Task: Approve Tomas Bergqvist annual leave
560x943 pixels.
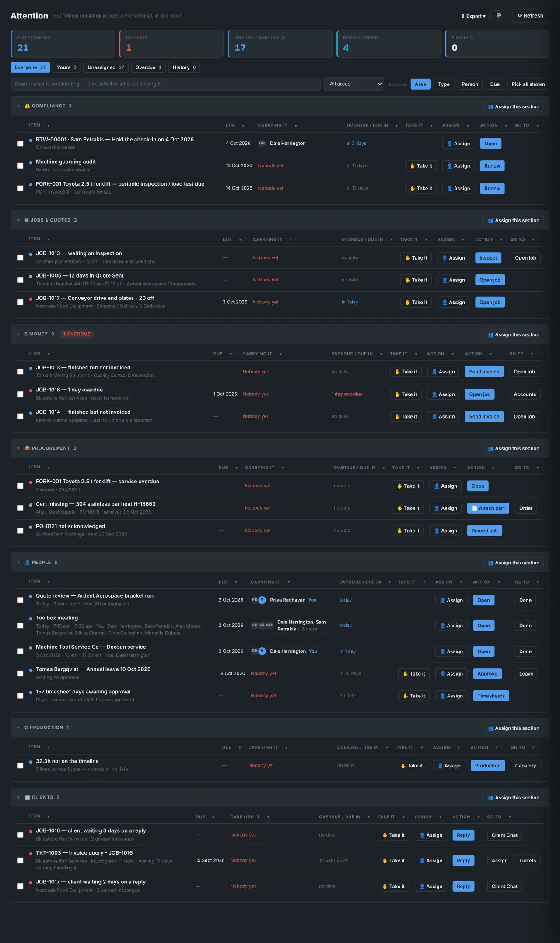Action: (487, 674)
